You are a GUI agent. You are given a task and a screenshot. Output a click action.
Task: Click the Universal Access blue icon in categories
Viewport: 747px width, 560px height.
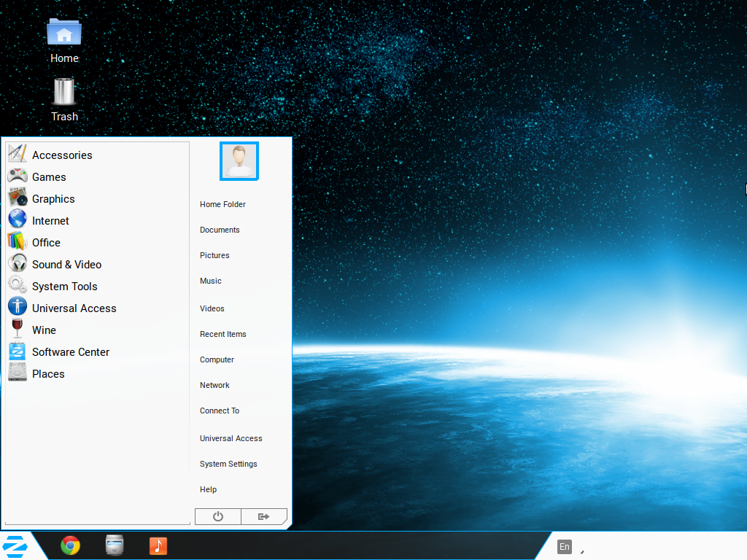pyautogui.click(x=18, y=307)
